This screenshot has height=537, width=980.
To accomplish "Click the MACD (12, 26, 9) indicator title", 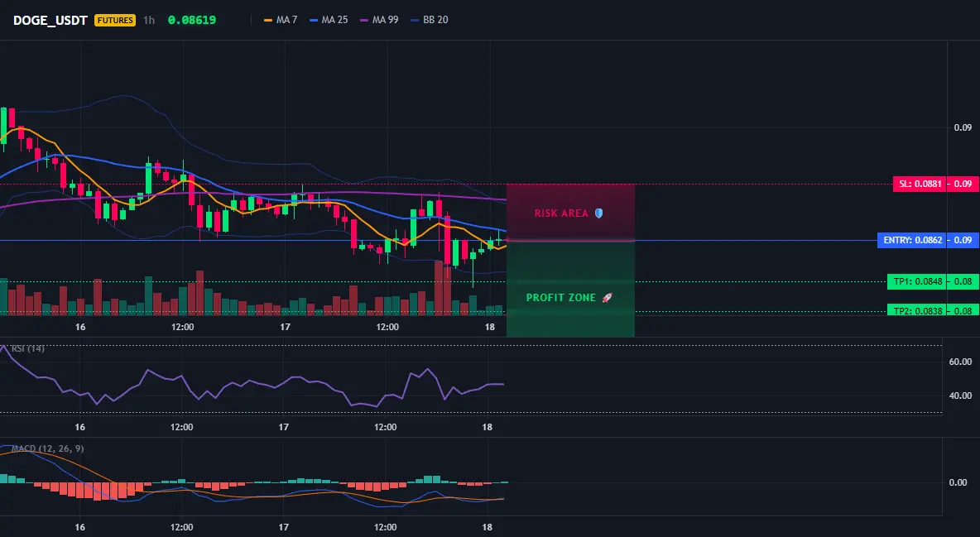I will click(47, 448).
